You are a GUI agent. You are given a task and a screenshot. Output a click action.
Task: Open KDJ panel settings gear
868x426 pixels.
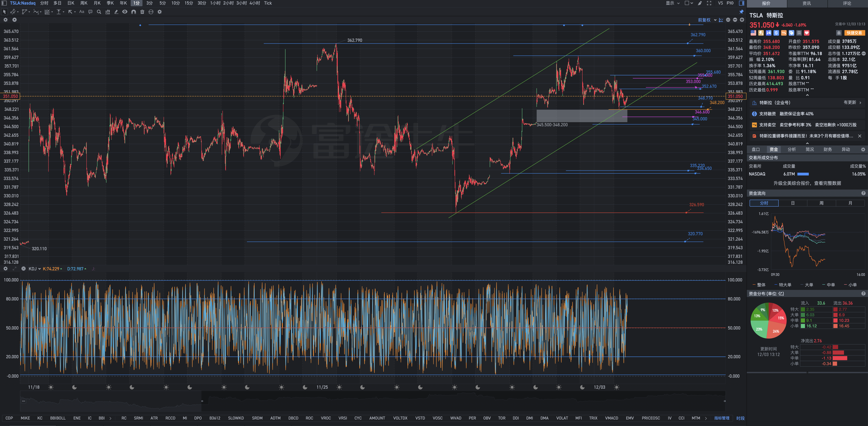[5, 269]
